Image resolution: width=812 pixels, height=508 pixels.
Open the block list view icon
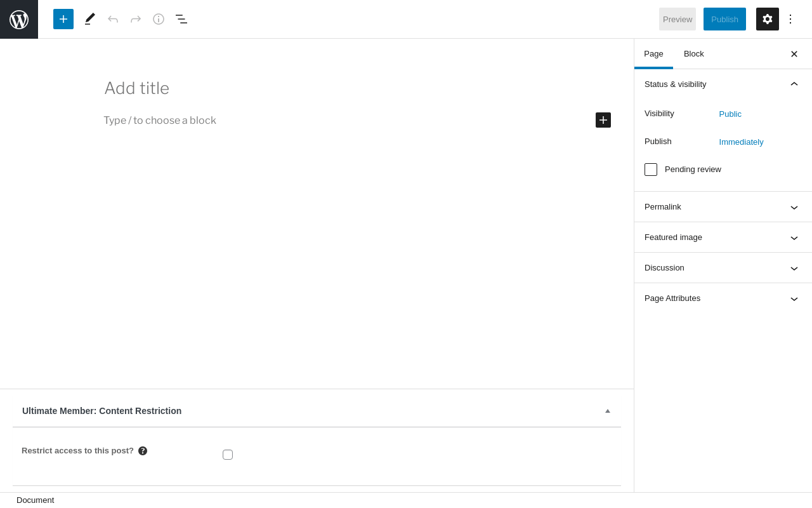pos(181,19)
